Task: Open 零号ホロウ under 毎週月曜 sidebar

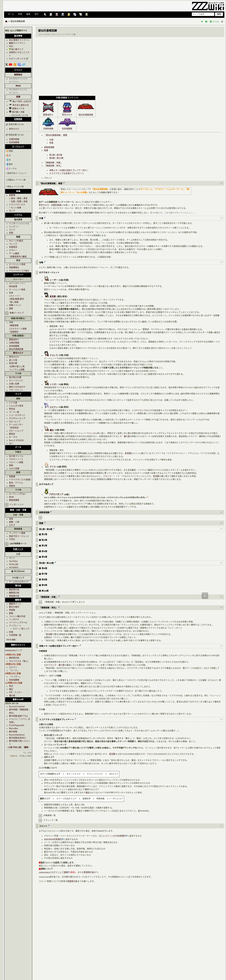Action: pyautogui.click(x=14, y=129)
